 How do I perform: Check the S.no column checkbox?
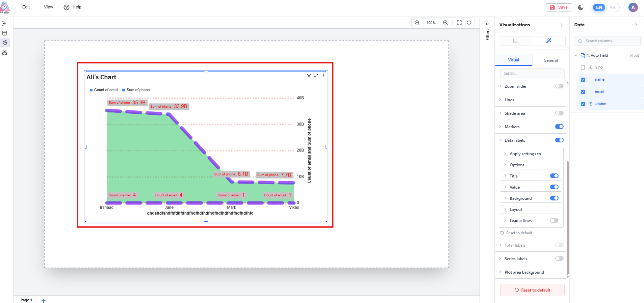point(583,67)
